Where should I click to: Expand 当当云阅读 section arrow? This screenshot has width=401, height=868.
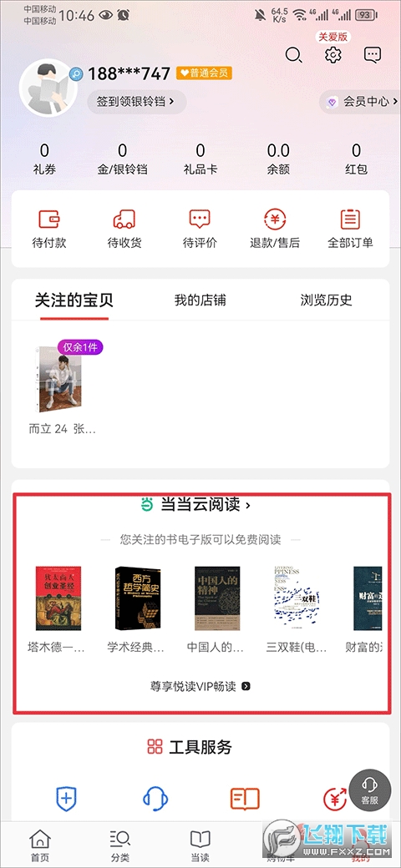coord(248,505)
